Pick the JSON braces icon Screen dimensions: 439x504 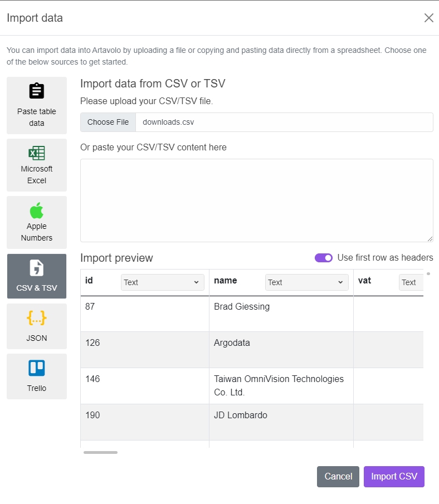(37, 318)
